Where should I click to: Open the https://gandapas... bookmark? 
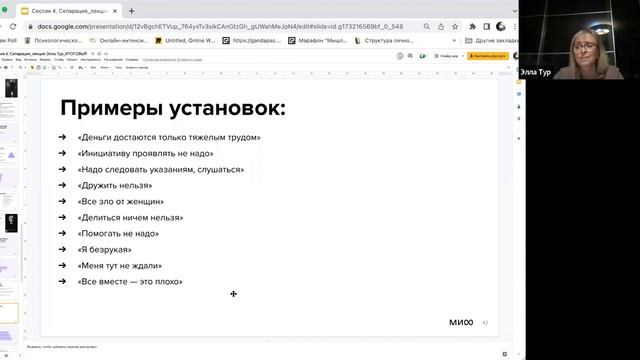click(x=252, y=40)
